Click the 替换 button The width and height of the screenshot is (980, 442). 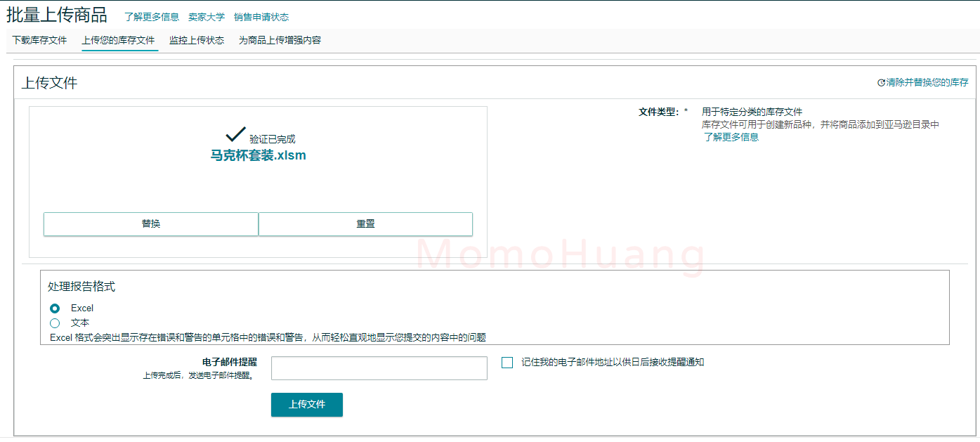coord(150,223)
